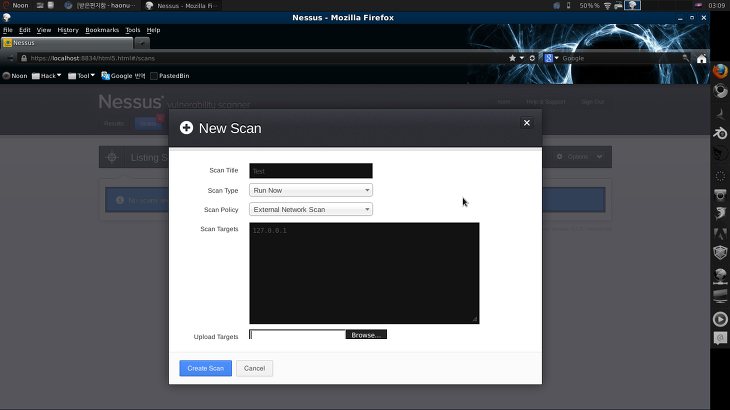The height and width of the screenshot is (410, 730).
Task: Click WiFi signal icon in system tray
Action: (x=608, y=6)
